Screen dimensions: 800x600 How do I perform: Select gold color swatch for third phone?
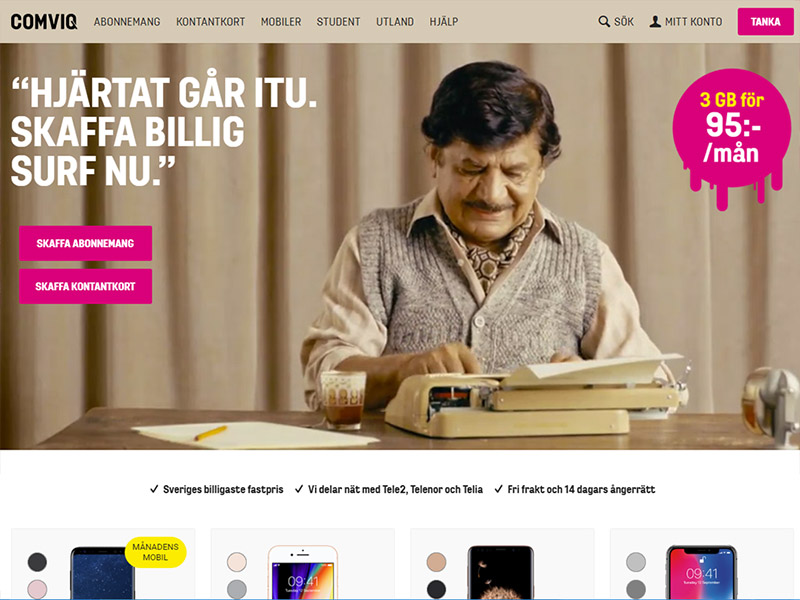436,562
